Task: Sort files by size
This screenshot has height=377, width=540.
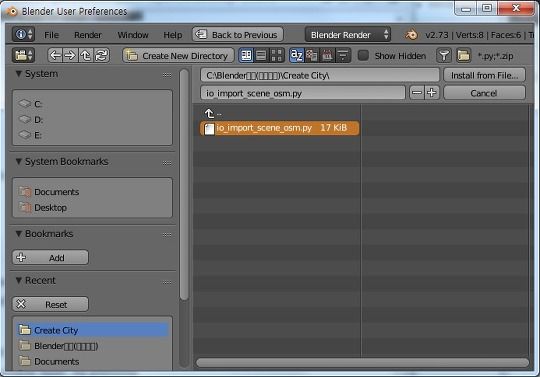Action: [343, 55]
